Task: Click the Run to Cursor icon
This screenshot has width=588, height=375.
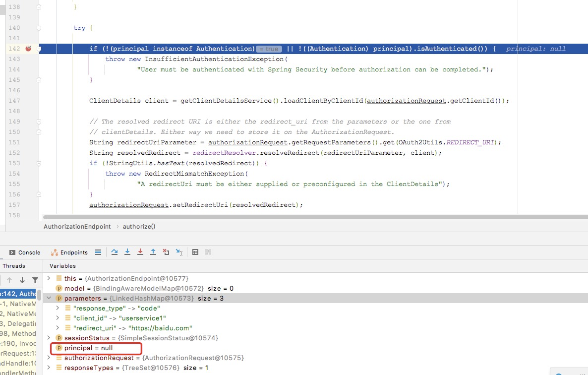Action: click(179, 252)
